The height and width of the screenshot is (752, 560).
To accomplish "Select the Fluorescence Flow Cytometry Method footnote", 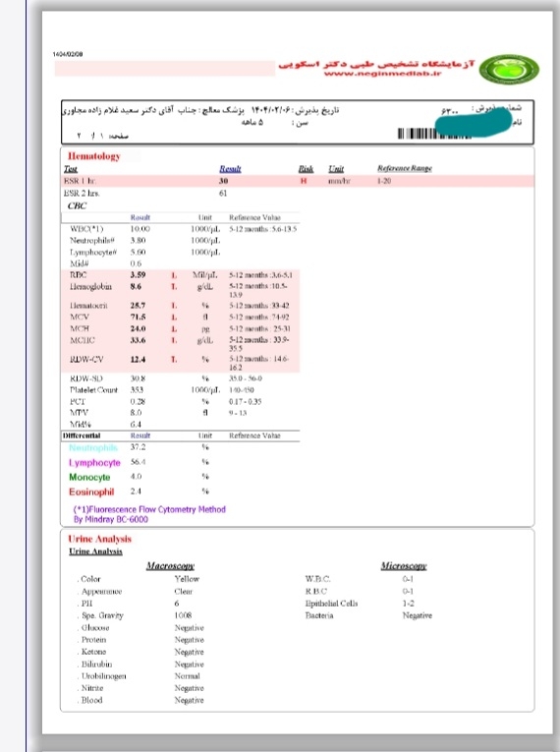I will tap(149, 509).
